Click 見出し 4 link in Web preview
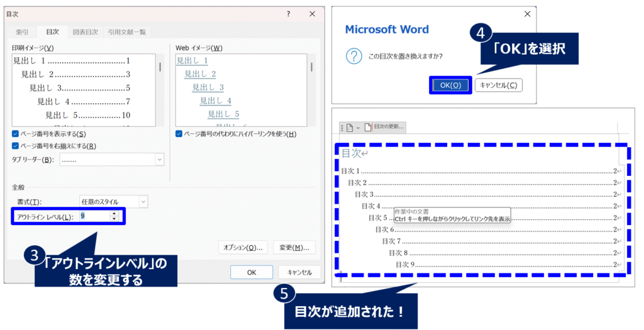The width and height of the screenshot is (644, 330). point(216,101)
